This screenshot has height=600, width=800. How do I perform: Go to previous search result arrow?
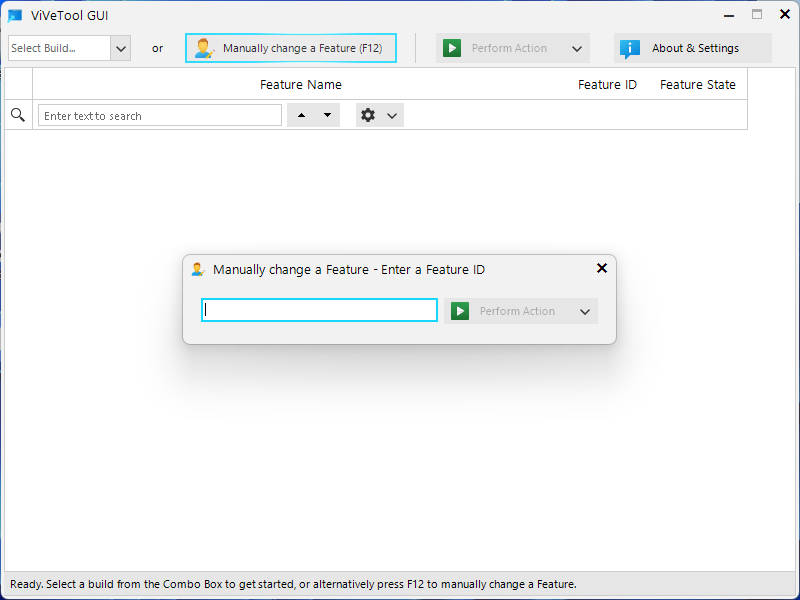point(301,115)
